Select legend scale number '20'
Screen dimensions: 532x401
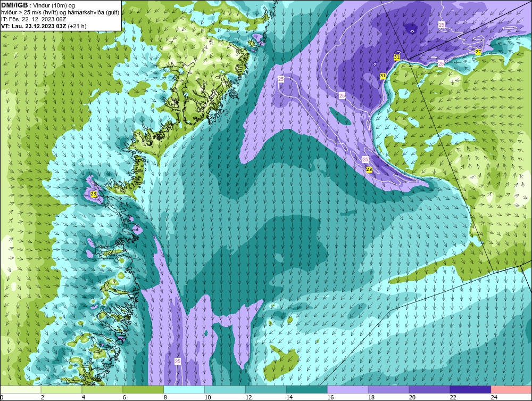tap(412, 397)
